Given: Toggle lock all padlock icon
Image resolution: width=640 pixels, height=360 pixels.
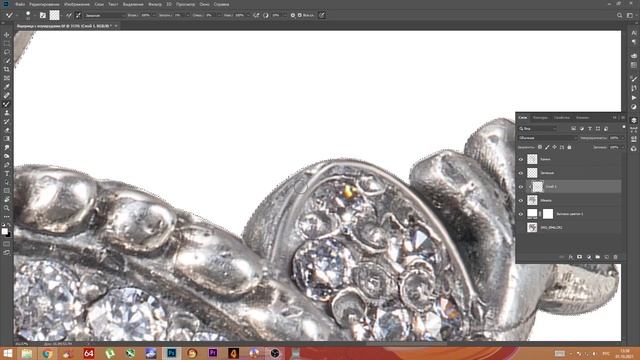Looking at the screenshot, I should [x=570, y=147].
